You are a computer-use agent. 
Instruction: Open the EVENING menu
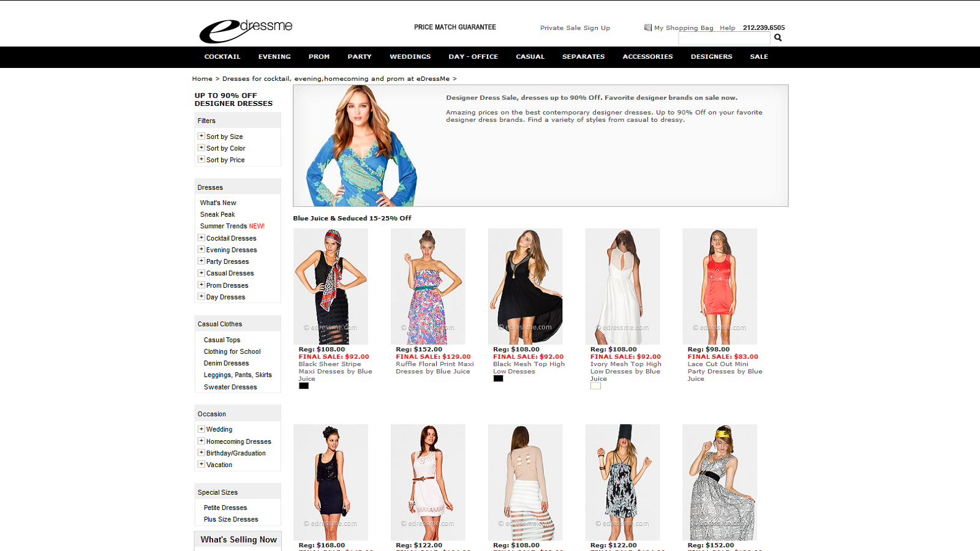[x=274, y=57]
